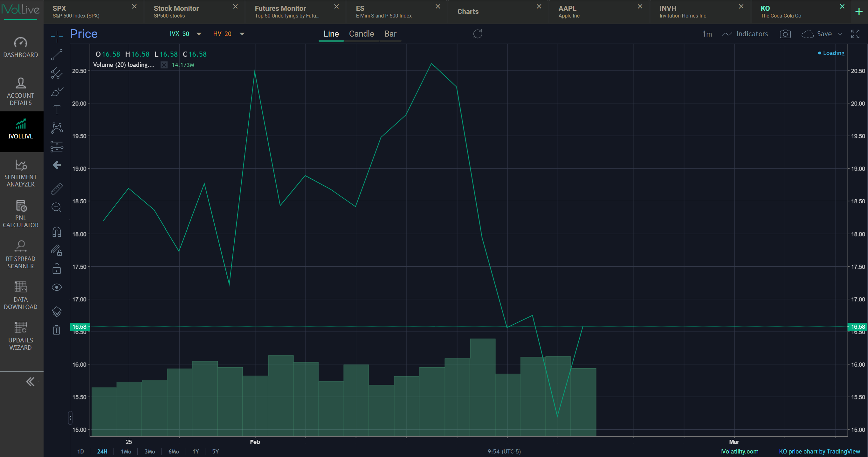868x457 pixels.
Task: Refresh the chart data
Action: pos(478,34)
